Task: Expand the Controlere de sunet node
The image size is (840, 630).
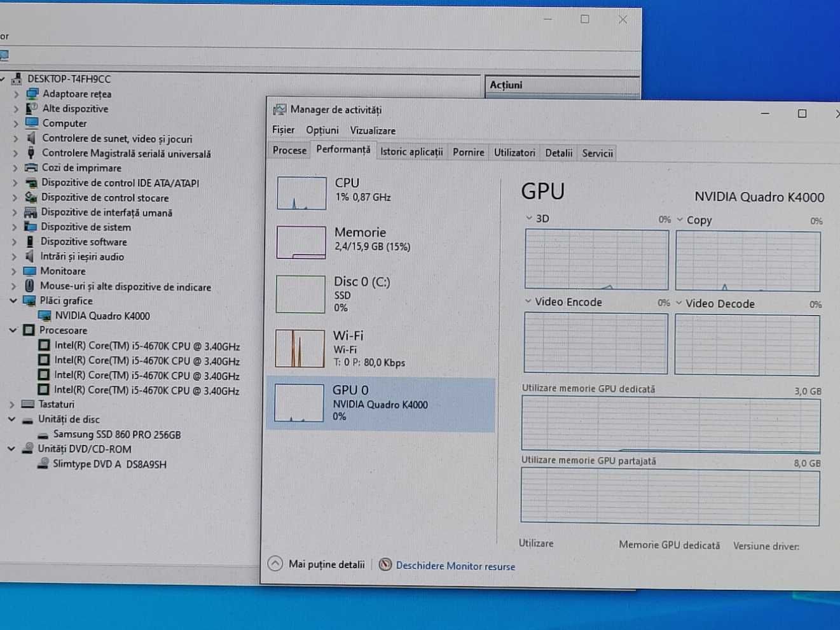Action: [x=15, y=138]
